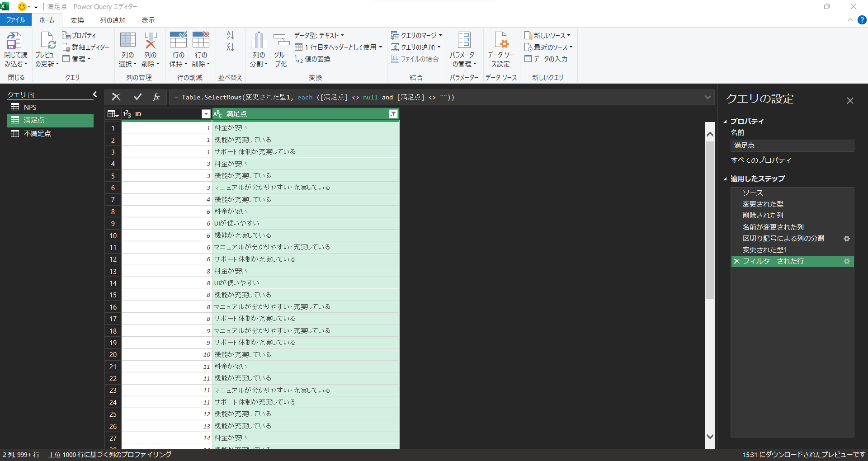
Task: Click the 列の削除 remove columns icon
Action: click(x=151, y=40)
